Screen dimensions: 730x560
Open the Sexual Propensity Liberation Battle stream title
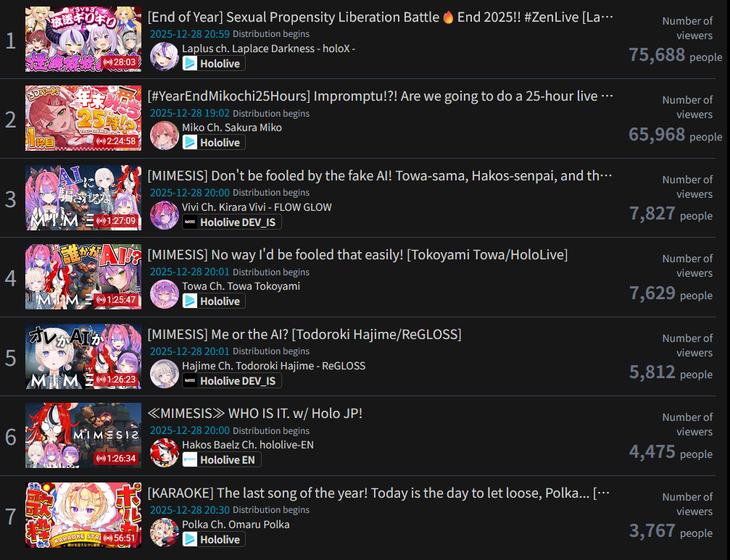(380, 17)
